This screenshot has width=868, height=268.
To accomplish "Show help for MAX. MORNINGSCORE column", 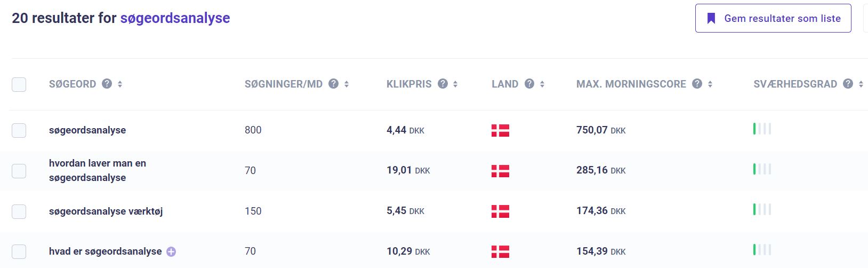I will (697, 84).
